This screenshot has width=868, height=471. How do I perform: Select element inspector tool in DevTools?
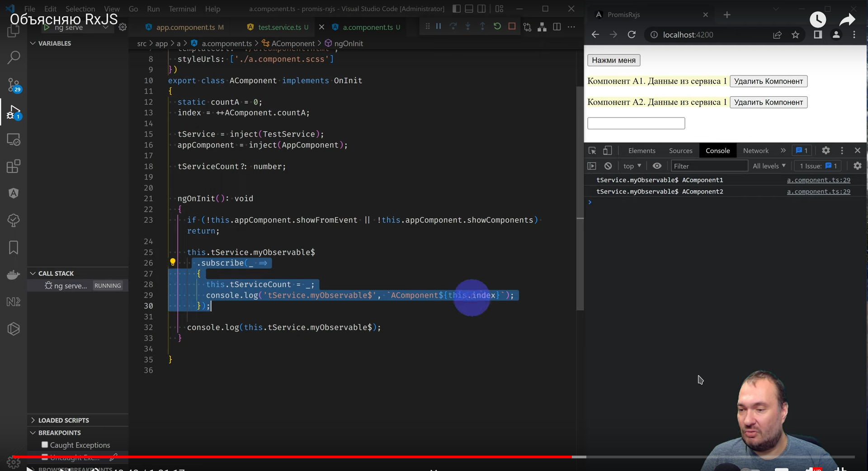tap(592, 151)
